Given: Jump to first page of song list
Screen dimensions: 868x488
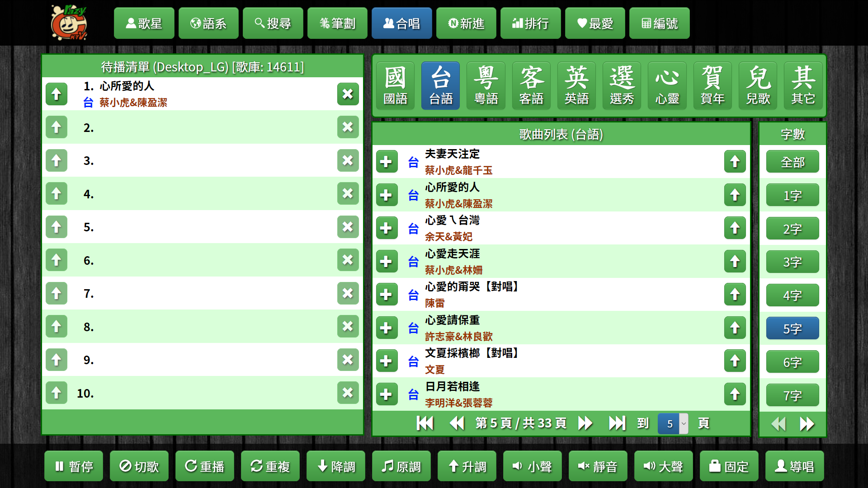Looking at the screenshot, I should pyautogui.click(x=425, y=423).
